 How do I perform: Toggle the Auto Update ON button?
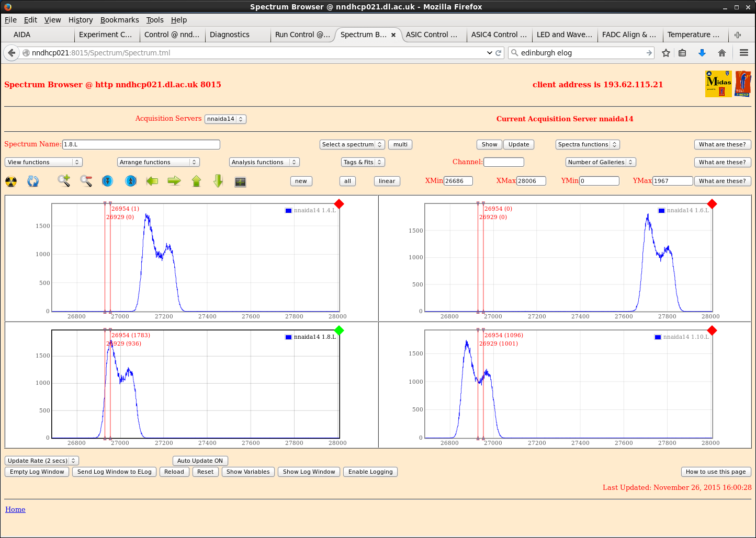[x=200, y=461]
